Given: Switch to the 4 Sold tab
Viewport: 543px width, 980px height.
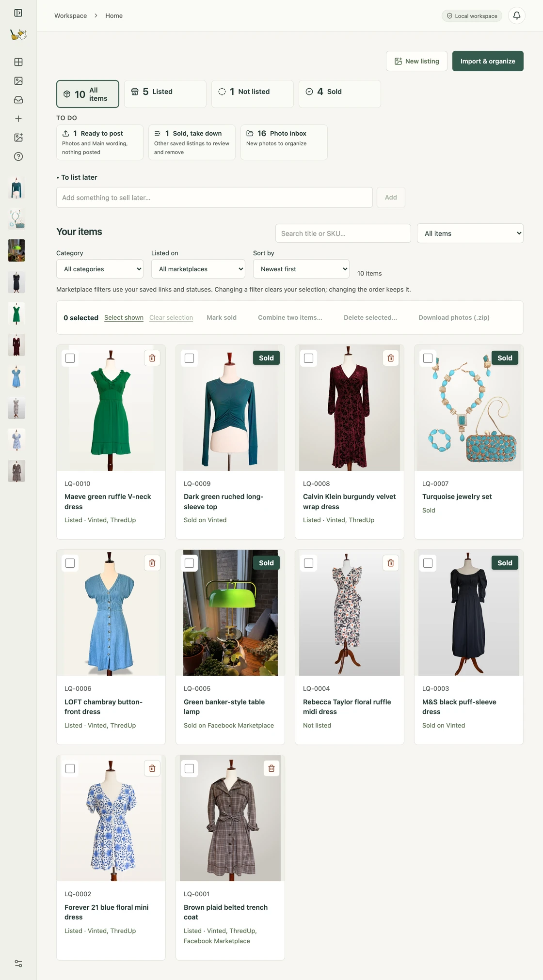Looking at the screenshot, I should point(340,94).
